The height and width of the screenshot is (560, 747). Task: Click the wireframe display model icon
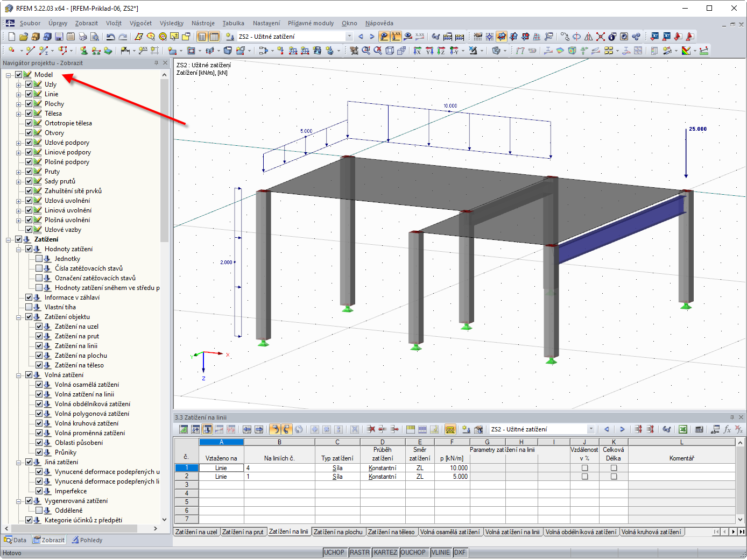(x=390, y=51)
